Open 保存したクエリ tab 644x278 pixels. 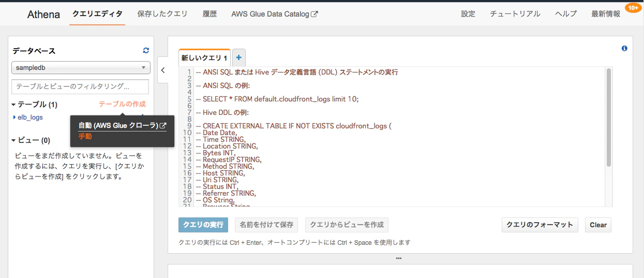(162, 14)
